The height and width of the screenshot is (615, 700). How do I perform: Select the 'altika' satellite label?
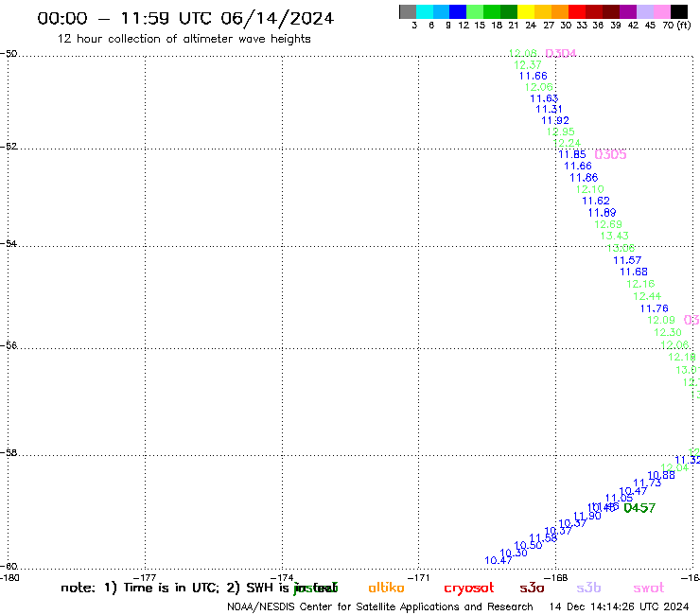[x=386, y=588]
